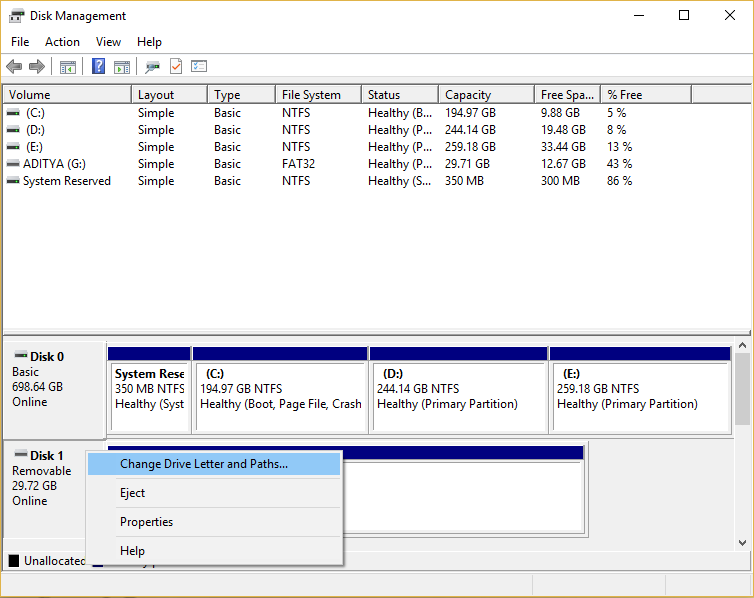This screenshot has height=598, width=754.
Task: Click the checkmark document toolbar icon
Action: tap(176, 67)
